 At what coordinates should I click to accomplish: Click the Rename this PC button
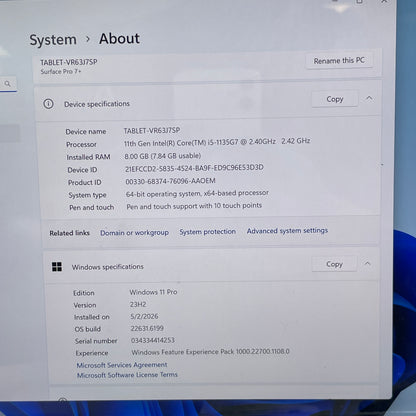(339, 61)
